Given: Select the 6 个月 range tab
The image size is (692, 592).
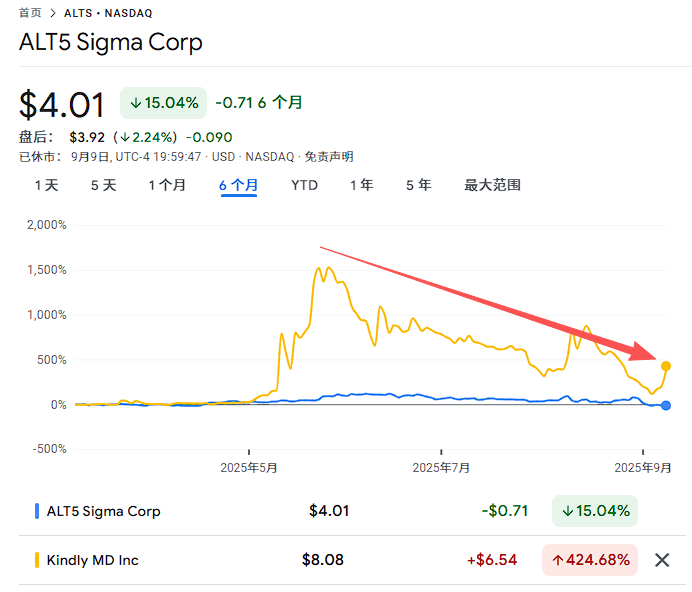Looking at the screenshot, I should pos(239,185).
